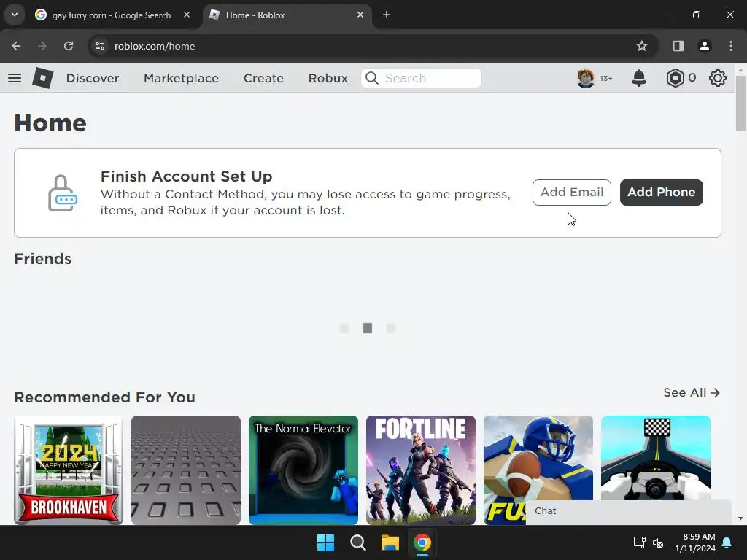747x560 pixels.
Task: Focus the Roblox Search field
Action: 421,78
